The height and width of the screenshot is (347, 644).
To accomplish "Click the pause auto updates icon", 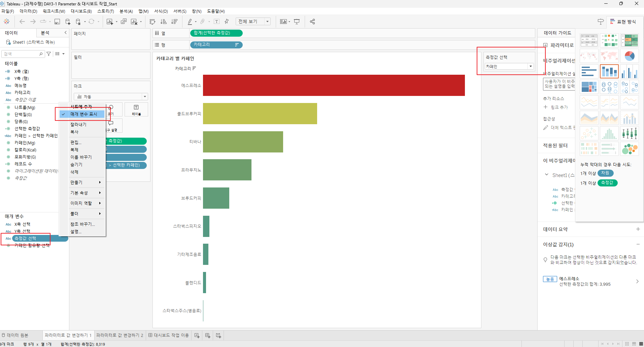I will click(78, 22).
